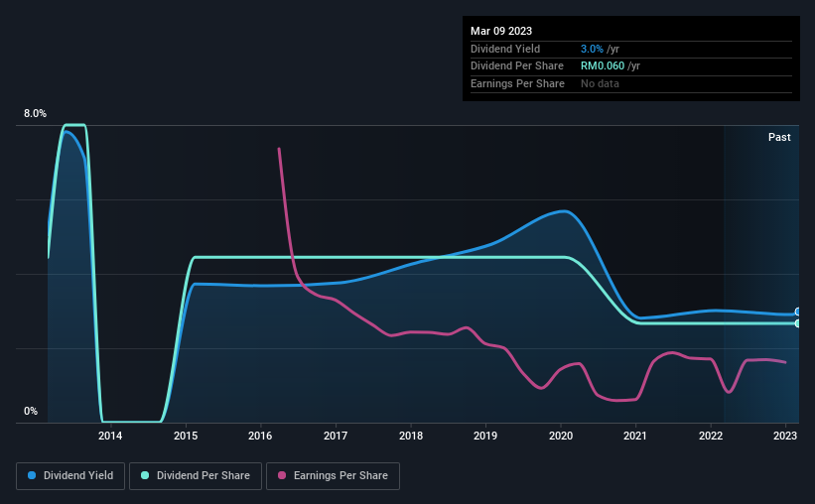This screenshot has height=504, width=815.
Task: Select the 2020 year axis label
Action: coord(561,435)
